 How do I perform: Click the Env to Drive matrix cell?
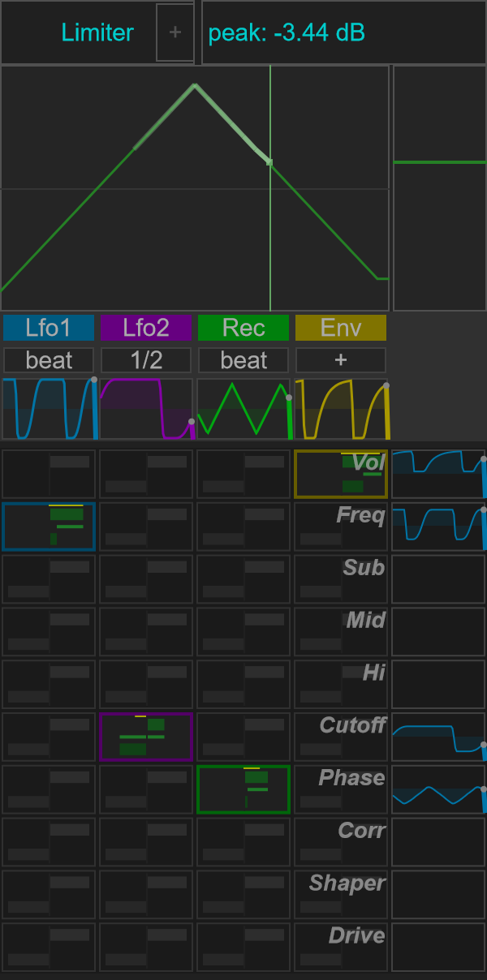pos(341,948)
